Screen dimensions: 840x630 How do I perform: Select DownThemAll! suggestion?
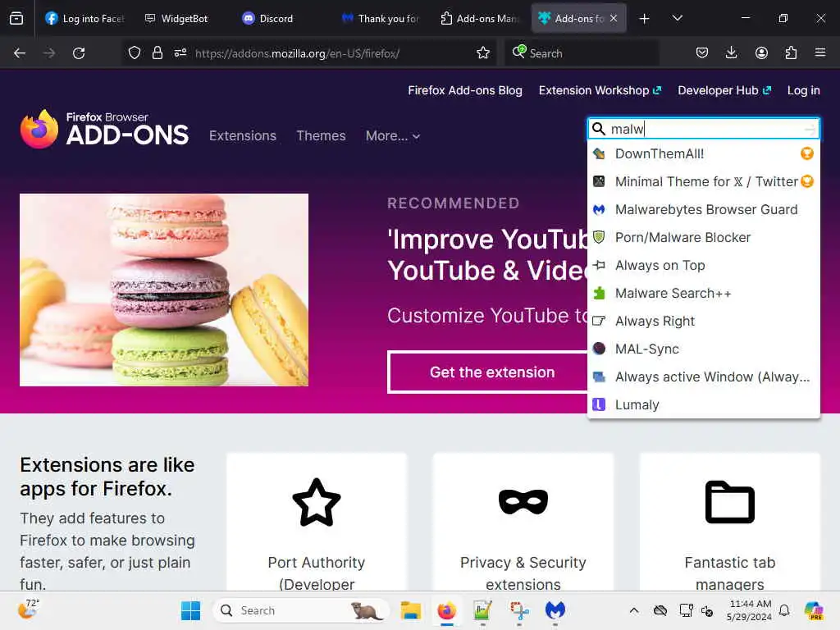click(x=703, y=153)
